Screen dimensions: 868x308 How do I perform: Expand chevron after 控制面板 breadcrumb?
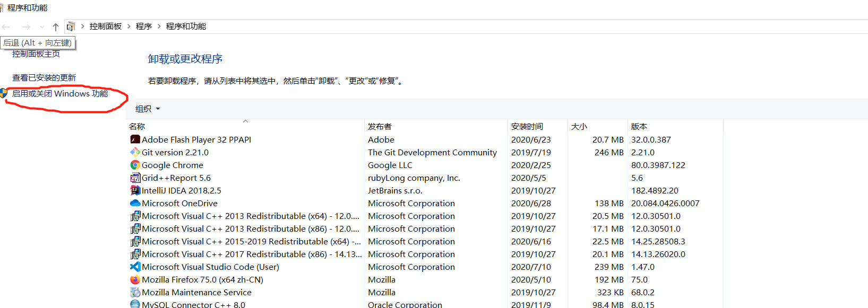[128, 26]
